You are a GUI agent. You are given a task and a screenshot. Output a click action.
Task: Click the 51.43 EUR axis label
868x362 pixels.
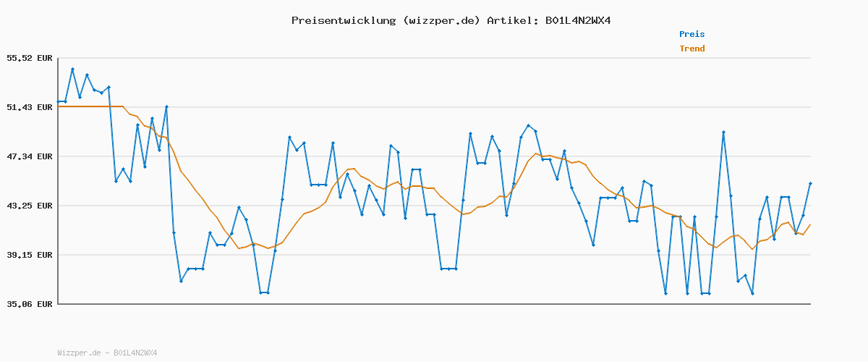tap(30, 107)
